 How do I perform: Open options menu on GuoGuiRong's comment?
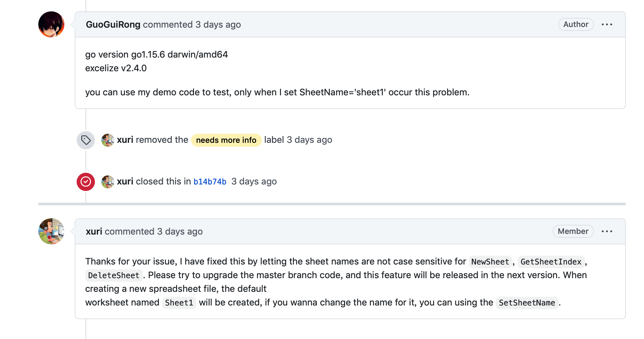tap(607, 24)
